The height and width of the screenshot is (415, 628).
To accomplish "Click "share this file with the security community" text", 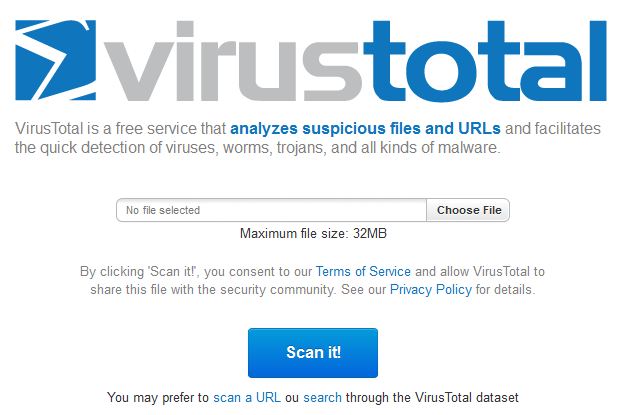I will pyautogui.click(x=213, y=290).
